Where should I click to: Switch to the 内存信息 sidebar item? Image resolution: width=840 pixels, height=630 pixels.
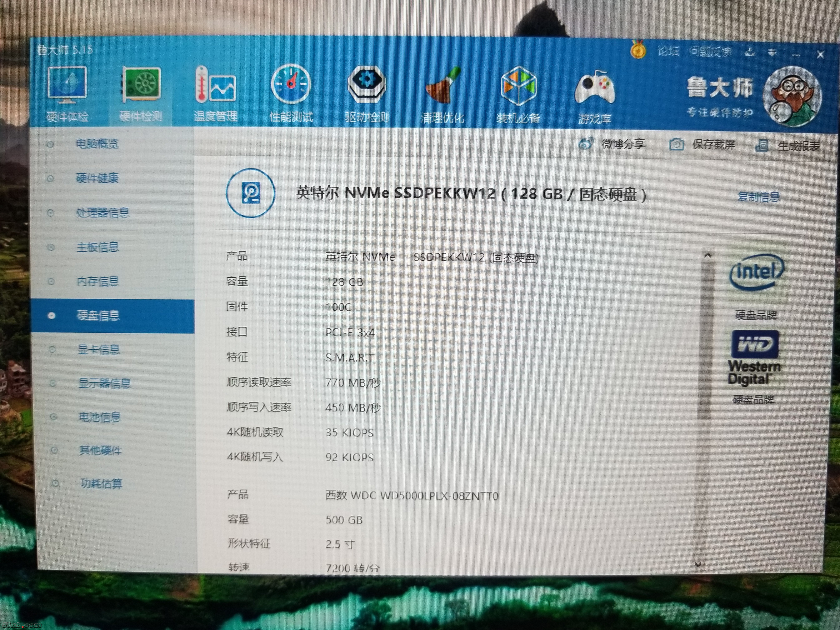pos(98,281)
